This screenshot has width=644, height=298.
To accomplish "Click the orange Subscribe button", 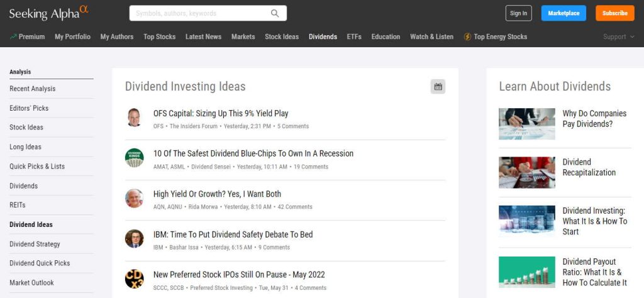I will tap(614, 13).
